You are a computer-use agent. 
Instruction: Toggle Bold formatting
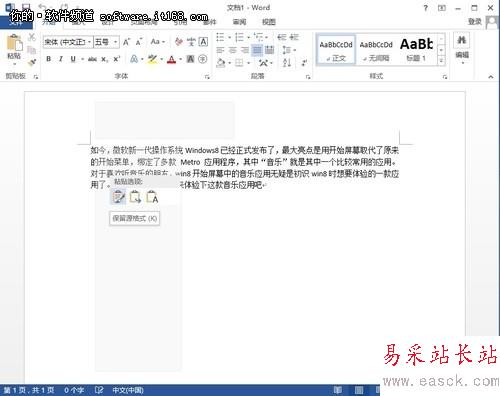coord(49,59)
